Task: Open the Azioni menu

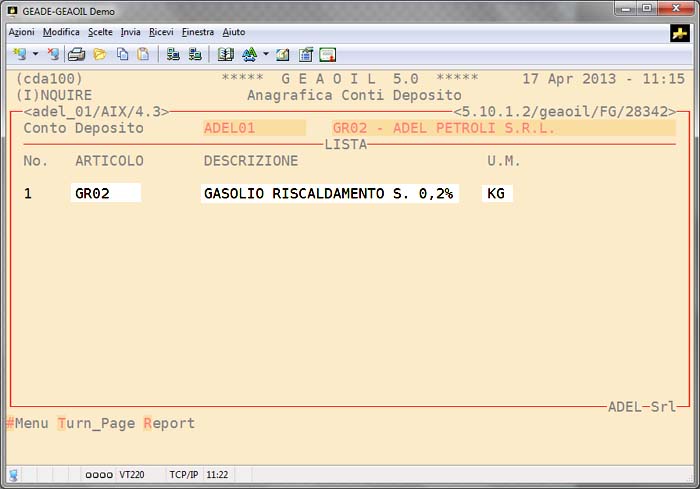Action: coord(21,32)
